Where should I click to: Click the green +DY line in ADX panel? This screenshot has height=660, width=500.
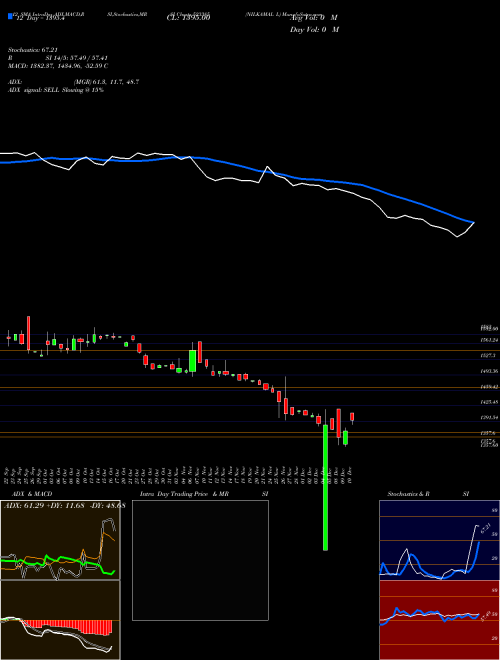click(x=57, y=563)
